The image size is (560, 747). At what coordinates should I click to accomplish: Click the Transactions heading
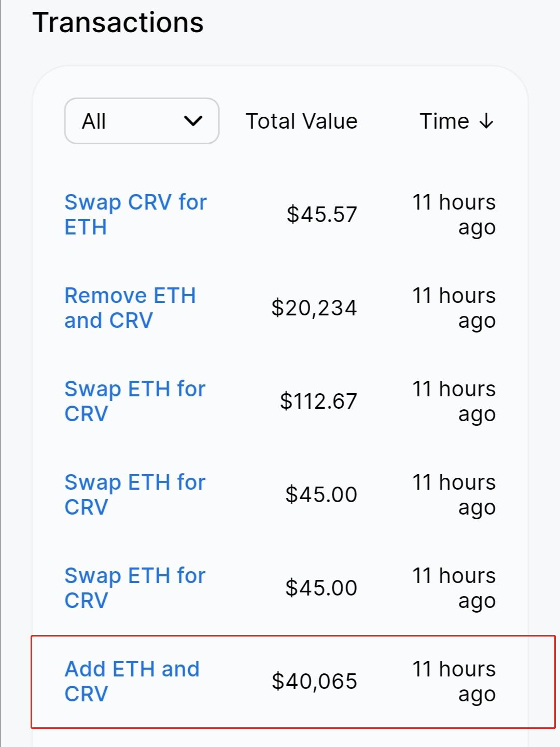coord(118,22)
